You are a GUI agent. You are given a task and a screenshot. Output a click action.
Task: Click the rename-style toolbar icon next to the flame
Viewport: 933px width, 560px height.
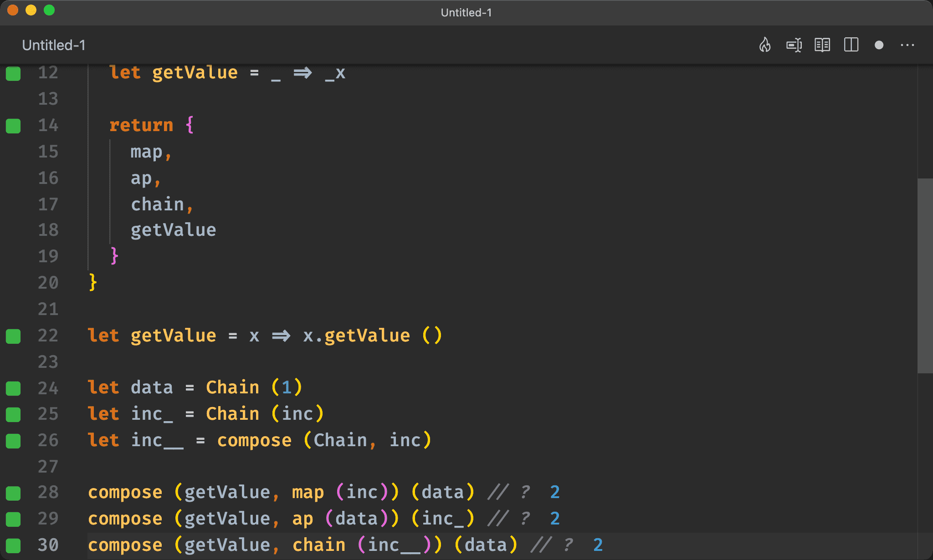pyautogui.click(x=794, y=45)
